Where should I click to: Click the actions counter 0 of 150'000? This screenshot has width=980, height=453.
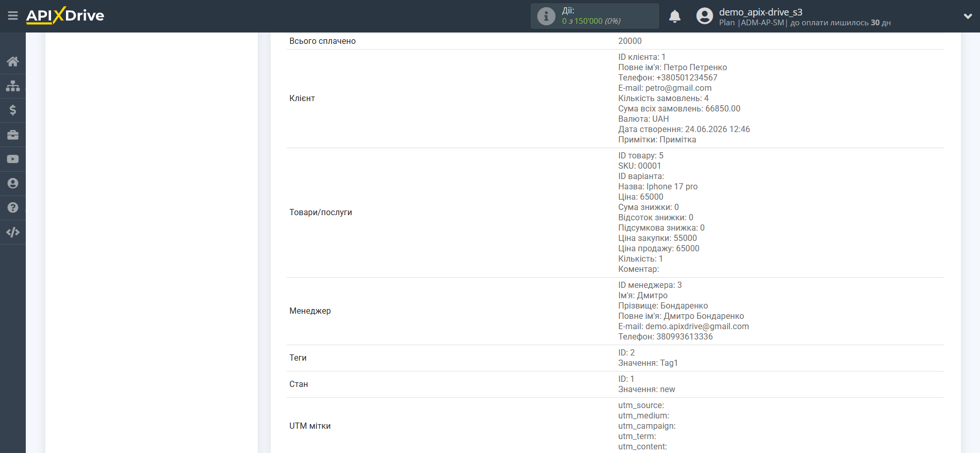(x=591, y=21)
